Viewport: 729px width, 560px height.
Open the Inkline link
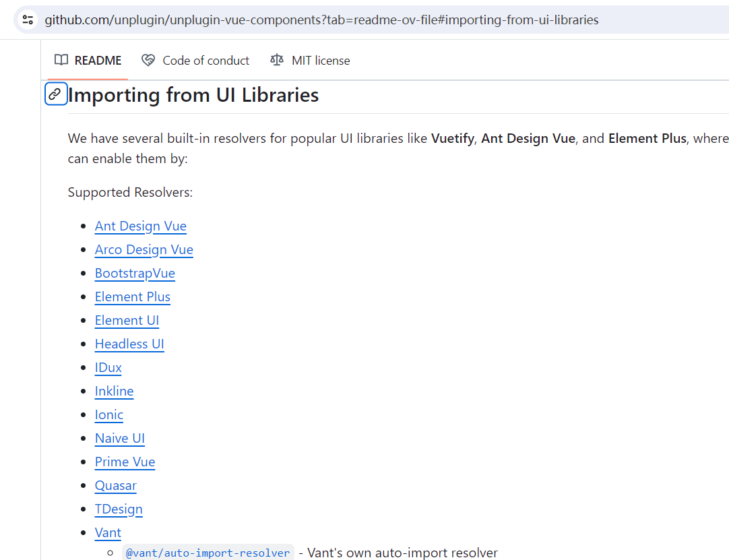click(114, 391)
